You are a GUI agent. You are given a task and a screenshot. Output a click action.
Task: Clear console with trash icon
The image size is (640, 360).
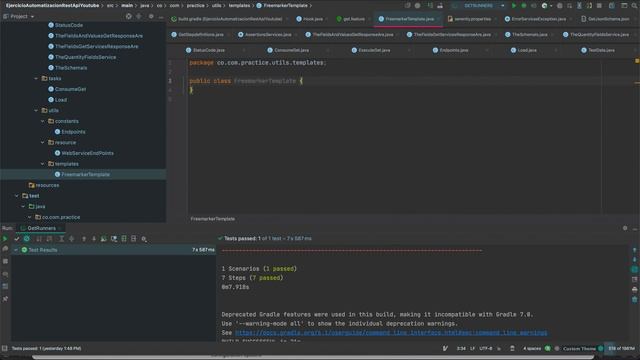click(x=634, y=299)
